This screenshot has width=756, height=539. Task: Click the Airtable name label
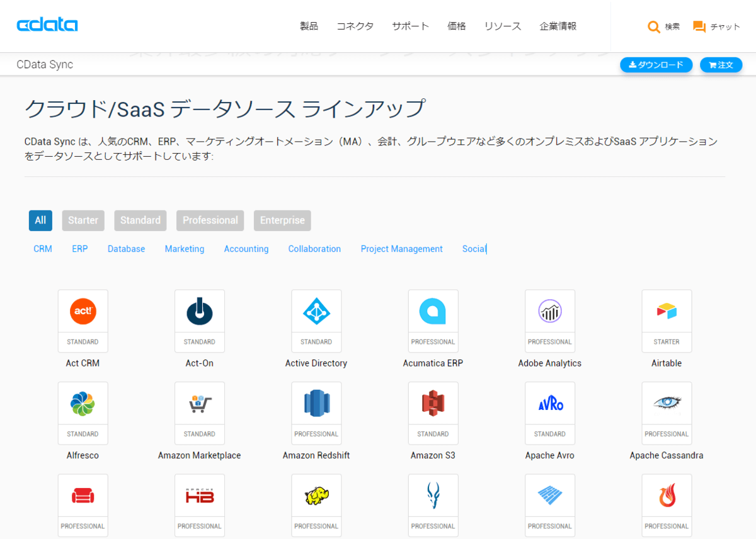point(667,363)
